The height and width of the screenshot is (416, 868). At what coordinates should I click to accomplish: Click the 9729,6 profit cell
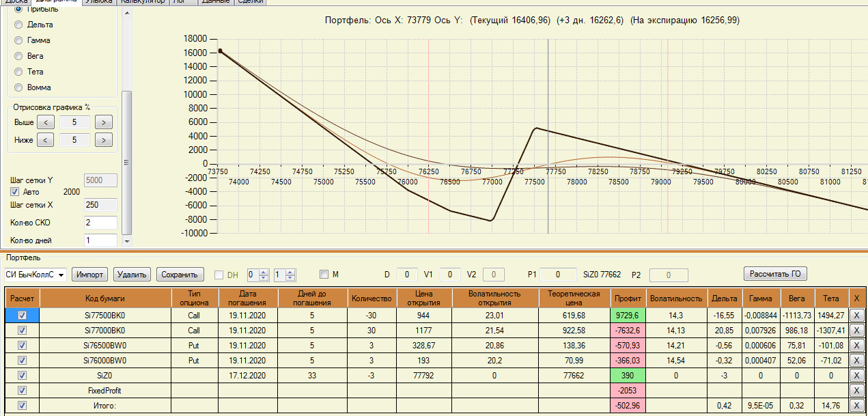click(628, 316)
